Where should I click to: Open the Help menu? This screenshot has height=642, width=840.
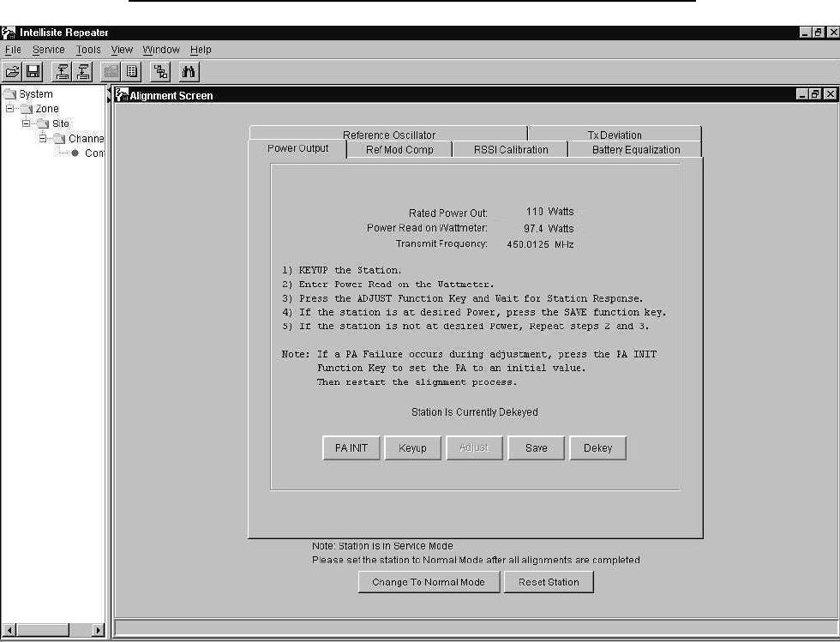[201, 50]
